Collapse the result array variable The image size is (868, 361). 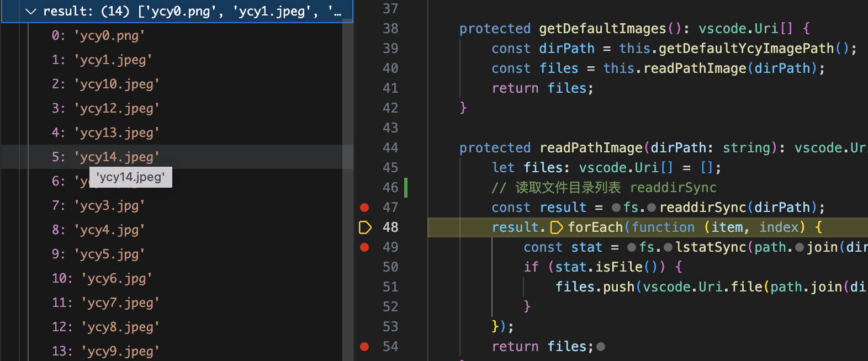[x=31, y=12]
